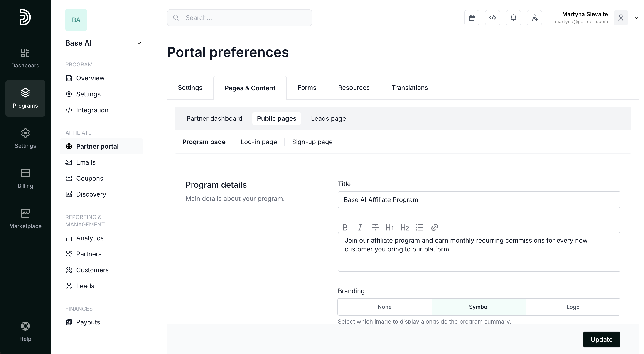Click the gift box icon in header
This screenshot has height=354, width=644.
pyautogui.click(x=472, y=18)
